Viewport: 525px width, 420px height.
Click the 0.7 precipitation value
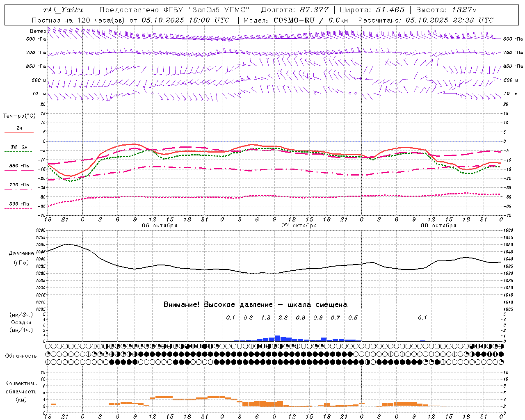[336, 317]
